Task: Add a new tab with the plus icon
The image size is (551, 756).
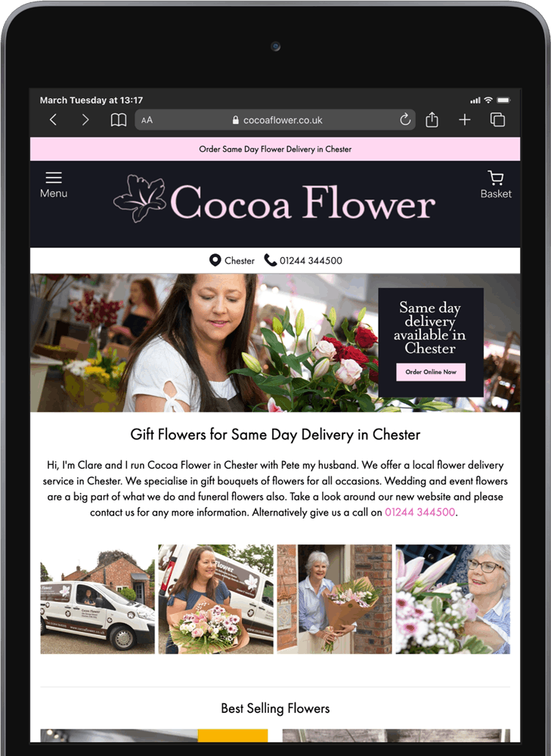Action: tap(465, 119)
